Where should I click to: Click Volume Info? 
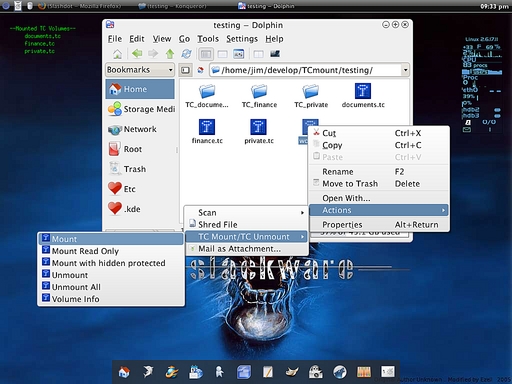pos(111,299)
